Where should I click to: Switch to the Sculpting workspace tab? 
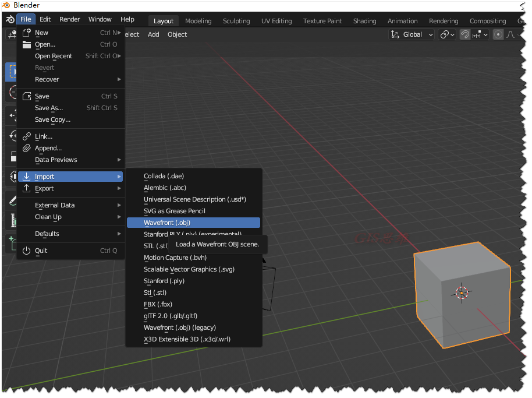coord(236,21)
